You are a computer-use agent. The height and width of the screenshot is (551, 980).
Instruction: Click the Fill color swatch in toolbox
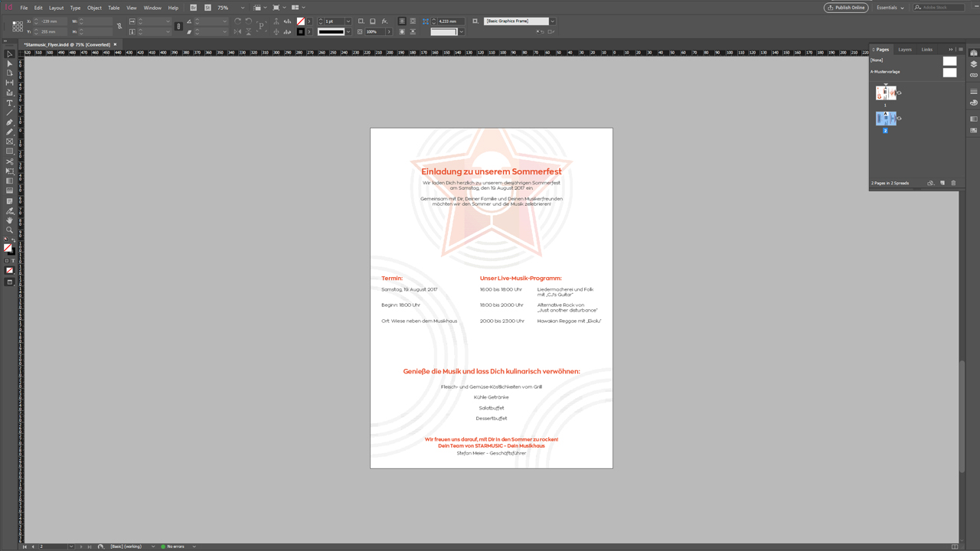[x=8, y=247]
